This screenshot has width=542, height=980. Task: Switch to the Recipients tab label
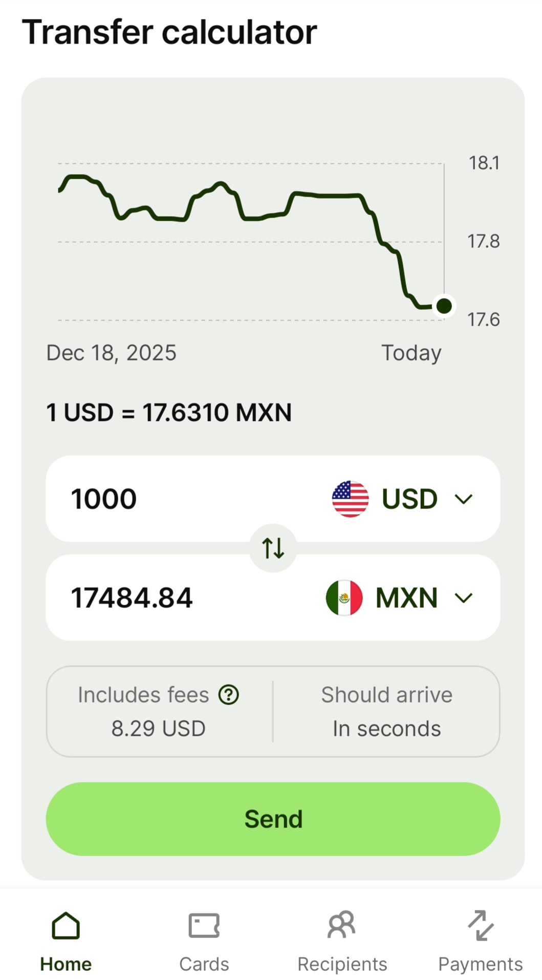coord(342,964)
